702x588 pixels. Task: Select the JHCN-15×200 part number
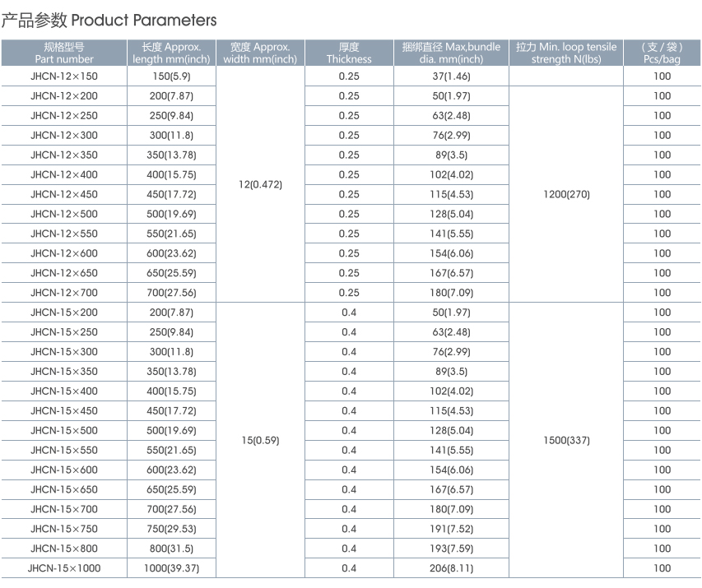(x=64, y=313)
